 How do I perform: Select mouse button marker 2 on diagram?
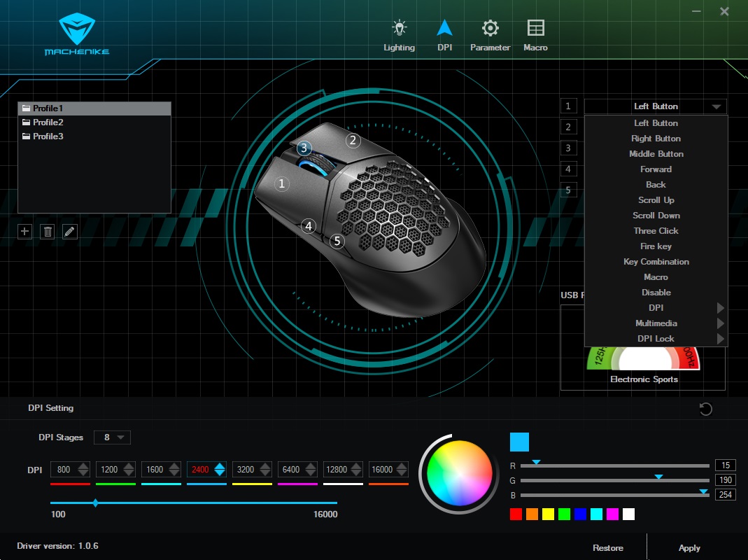pos(353,141)
